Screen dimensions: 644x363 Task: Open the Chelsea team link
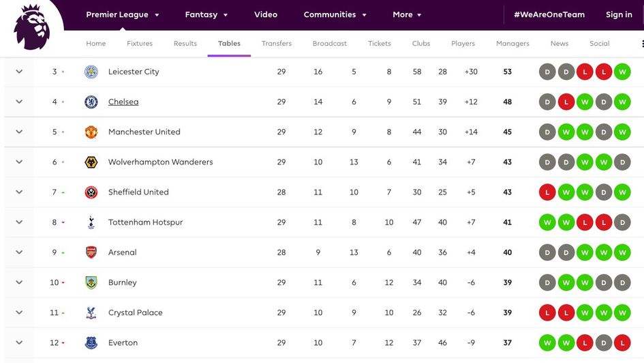(123, 102)
